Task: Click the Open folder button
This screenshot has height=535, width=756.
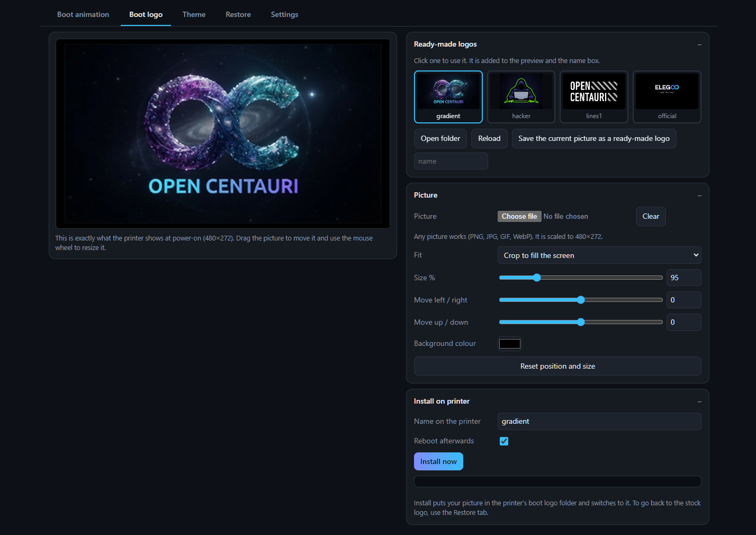Action: point(440,138)
